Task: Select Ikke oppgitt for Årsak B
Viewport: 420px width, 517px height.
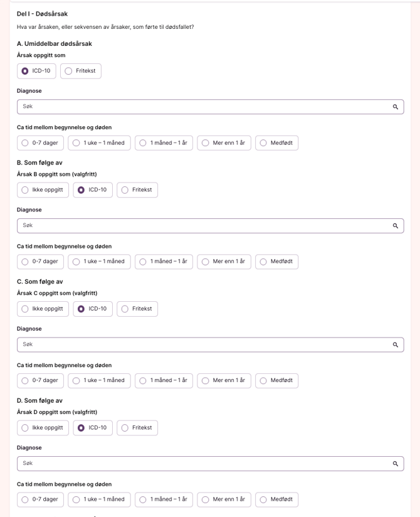Action: pos(25,190)
